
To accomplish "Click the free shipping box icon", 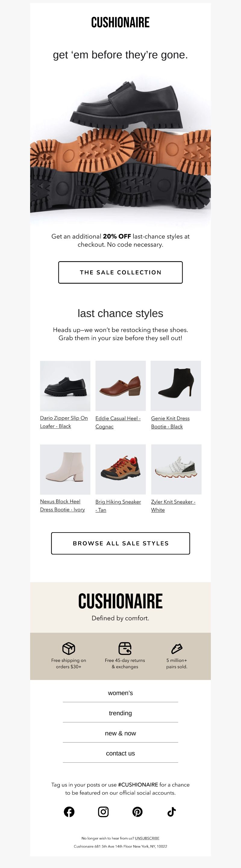I will click(68, 648).
